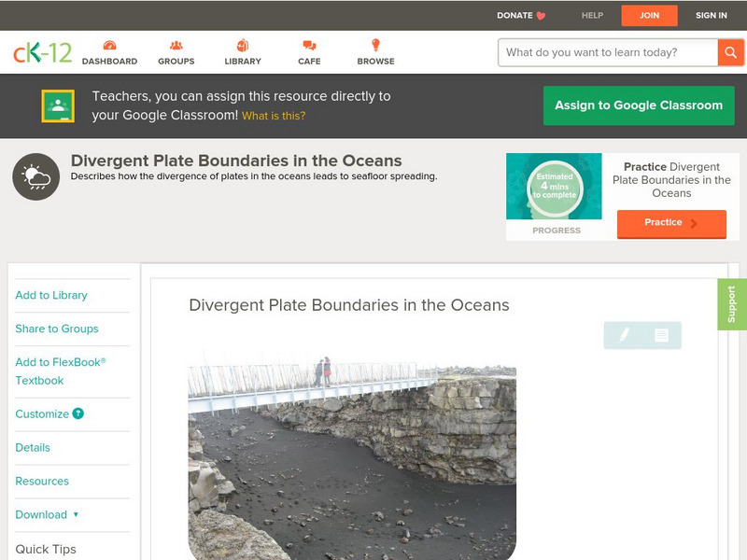
Task: Open Resources in the sidebar
Action: (x=42, y=481)
